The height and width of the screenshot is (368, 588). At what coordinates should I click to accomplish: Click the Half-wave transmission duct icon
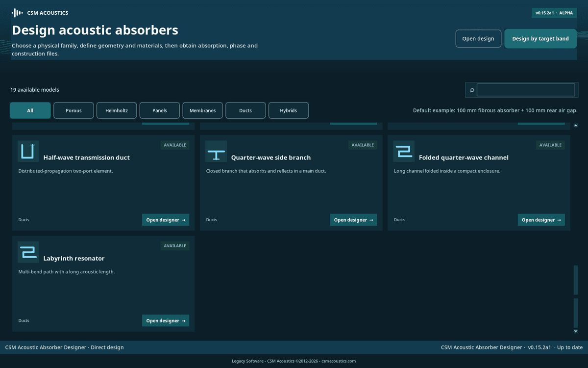(x=28, y=151)
